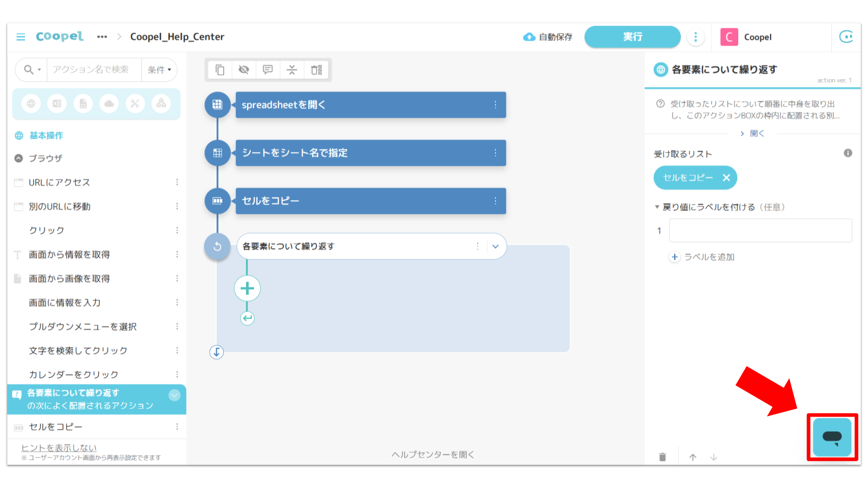Show info for 受け取るリスト
The width and height of the screenshot is (868, 488).
pyautogui.click(x=848, y=153)
